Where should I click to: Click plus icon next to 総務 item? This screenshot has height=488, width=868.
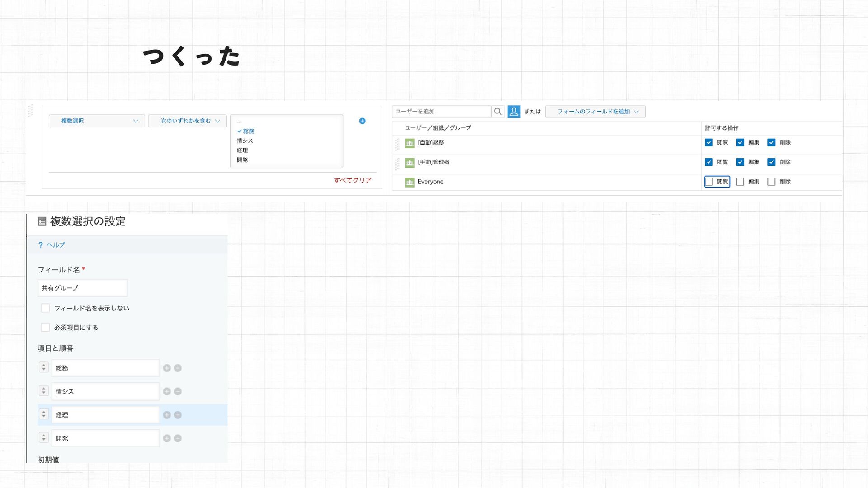pyautogui.click(x=167, y=368)
